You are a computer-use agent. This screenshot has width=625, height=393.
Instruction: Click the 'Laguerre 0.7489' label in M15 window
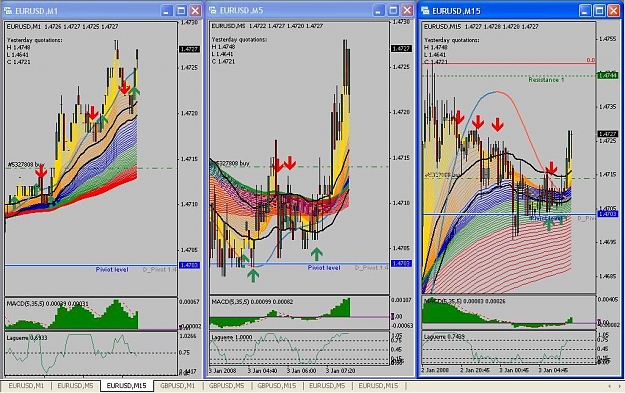click(x=444, y=337)
